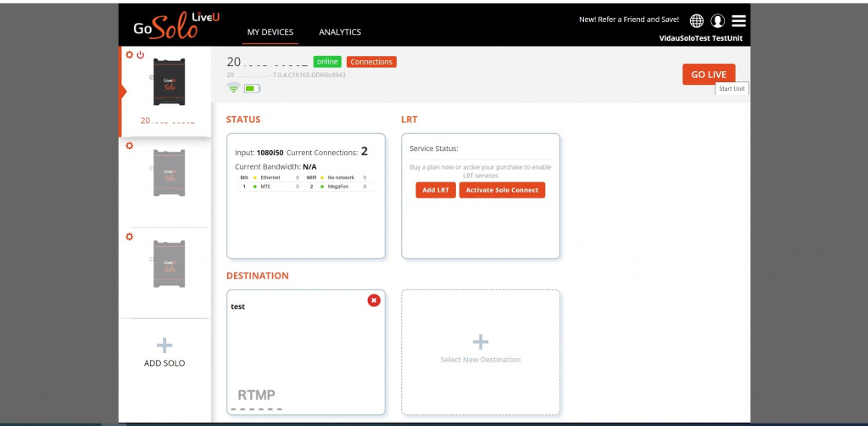Open settings gear of the selected Solo unit

(130, 55)
